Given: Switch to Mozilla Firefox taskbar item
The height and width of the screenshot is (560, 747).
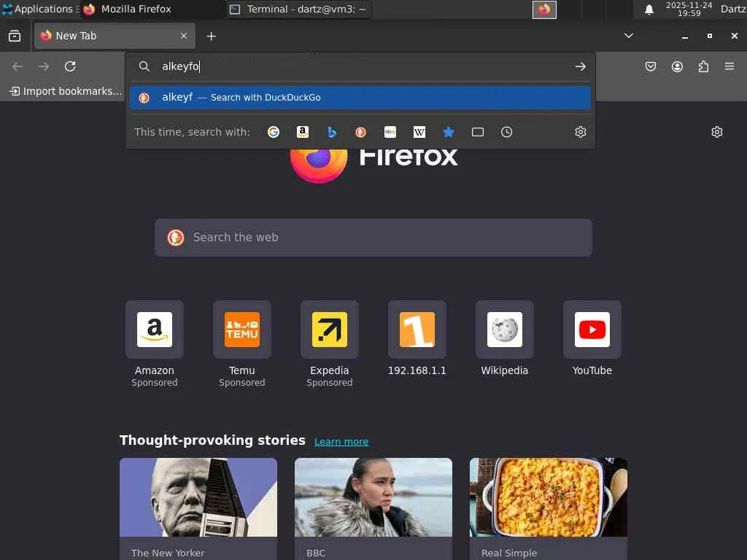Looking at the screenshot, I should [152, 9].
